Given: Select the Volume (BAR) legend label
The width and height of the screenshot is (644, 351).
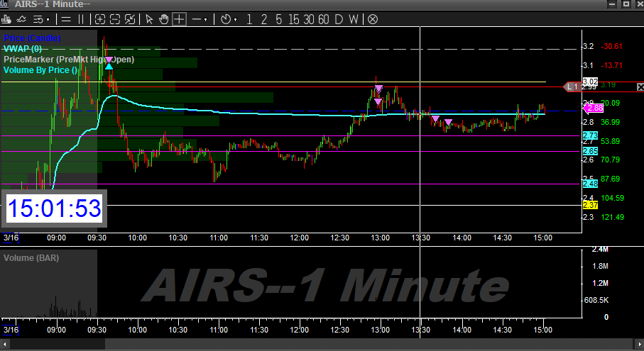Looking at the screenshot, I should pos(31,258).
